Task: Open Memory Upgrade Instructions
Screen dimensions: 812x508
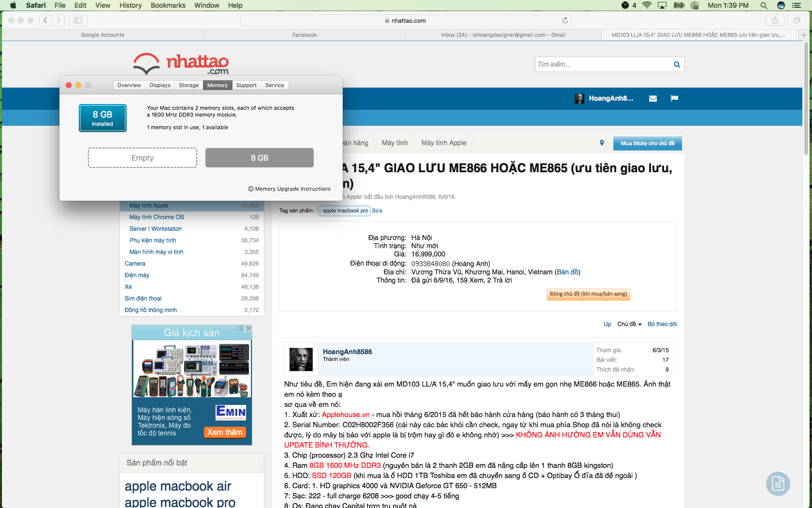Action: (x=289, y=189)
